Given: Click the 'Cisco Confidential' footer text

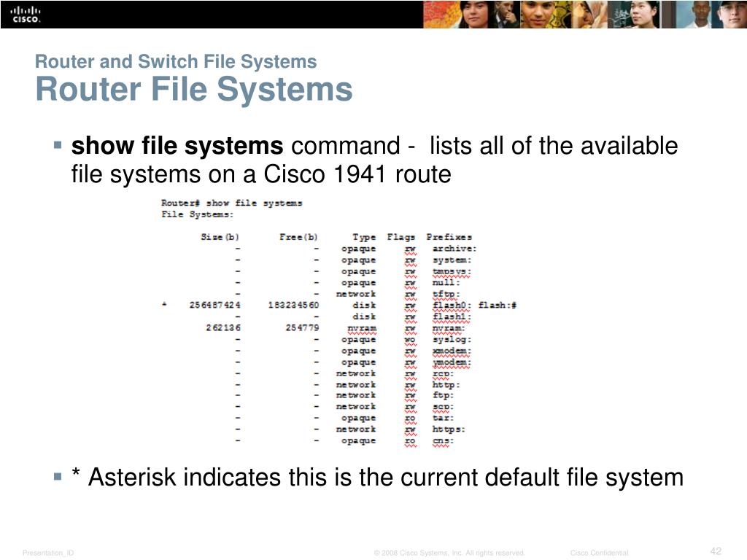Looking at the screenshot, I should [x=600, y=553].
